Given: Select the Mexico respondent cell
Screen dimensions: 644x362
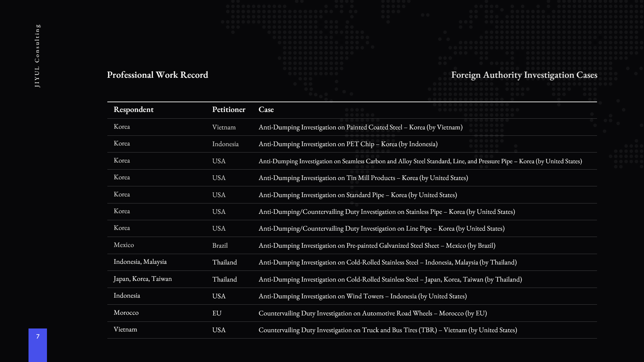Looking at the screenshot, I should pos(123,245).
